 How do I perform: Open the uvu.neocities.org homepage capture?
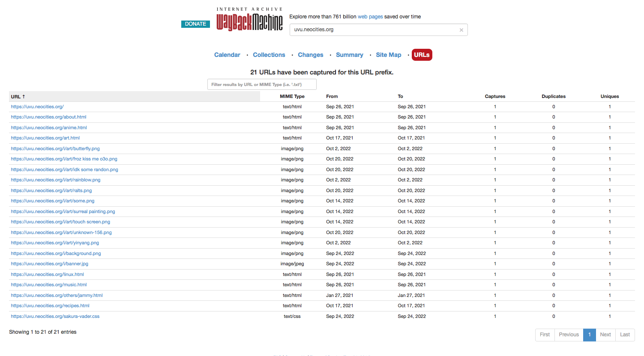(37, 107)
